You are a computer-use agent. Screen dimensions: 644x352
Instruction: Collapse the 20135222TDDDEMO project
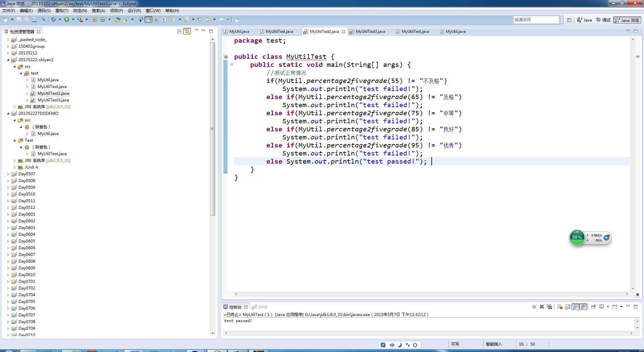(8, 114)
